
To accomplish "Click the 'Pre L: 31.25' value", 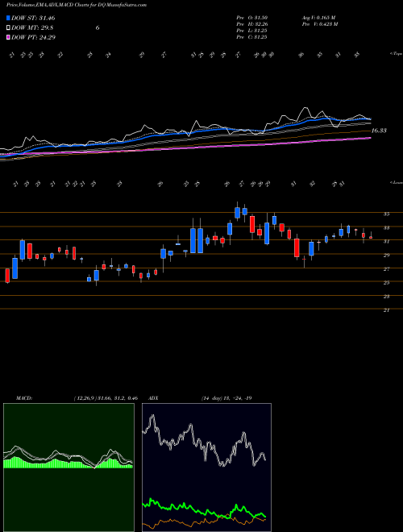I will (x=252, y=30).
